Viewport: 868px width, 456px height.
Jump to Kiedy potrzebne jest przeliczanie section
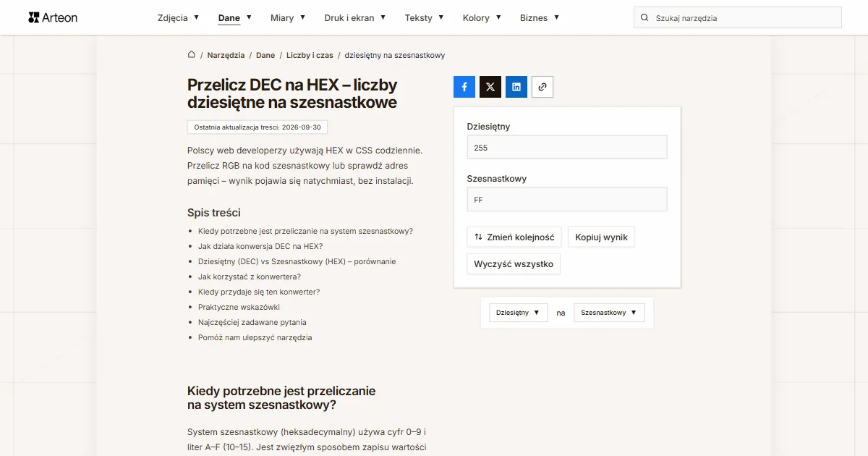point(305,232)
